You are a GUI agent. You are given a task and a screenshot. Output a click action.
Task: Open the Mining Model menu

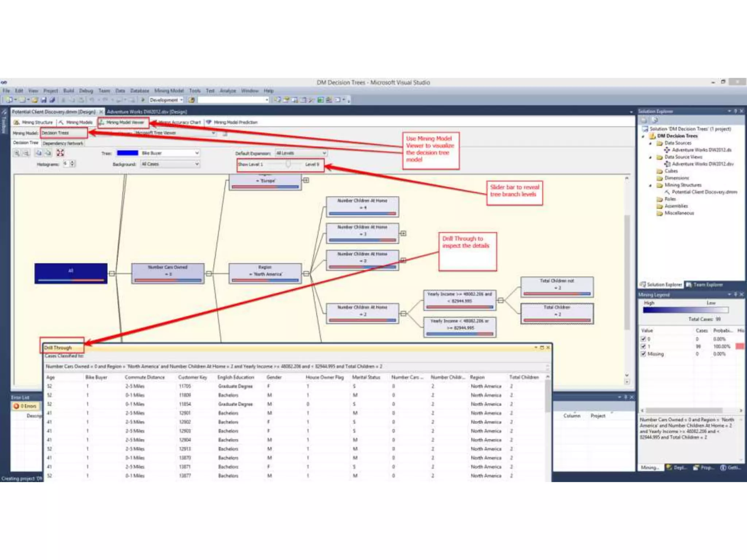pos(169,91)
